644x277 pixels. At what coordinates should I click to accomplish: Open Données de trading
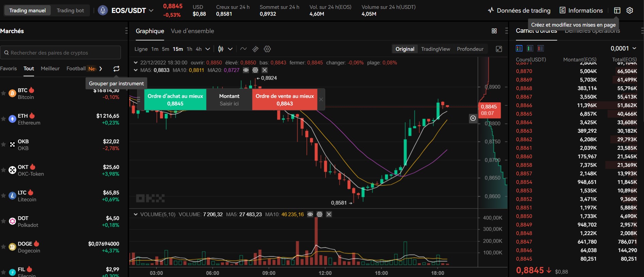click(519, 11)
